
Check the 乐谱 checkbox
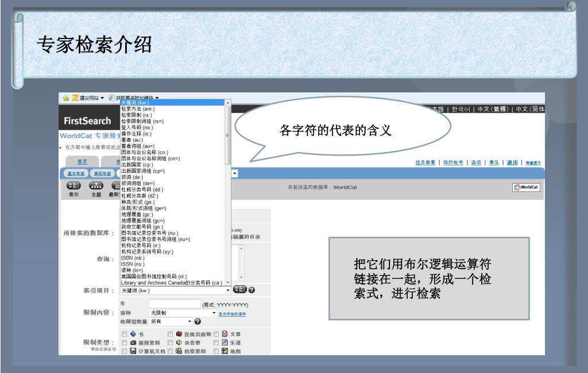216,343
